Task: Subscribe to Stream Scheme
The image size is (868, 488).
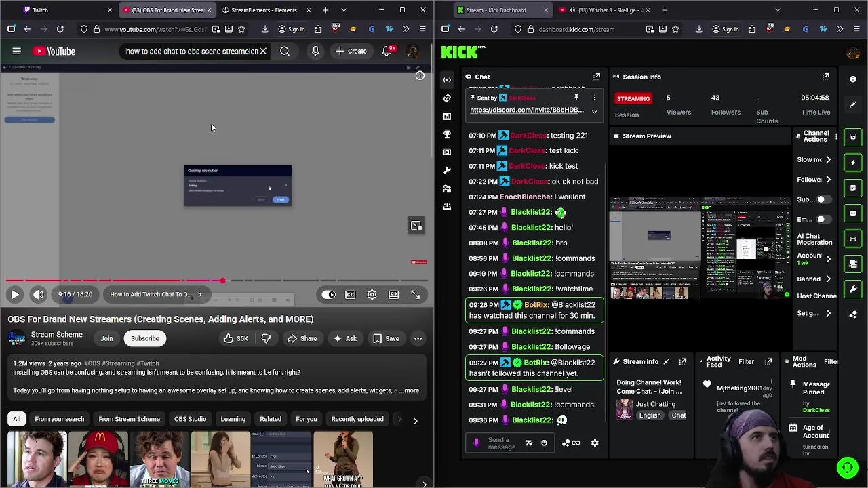Action: [x=144, y=338]
